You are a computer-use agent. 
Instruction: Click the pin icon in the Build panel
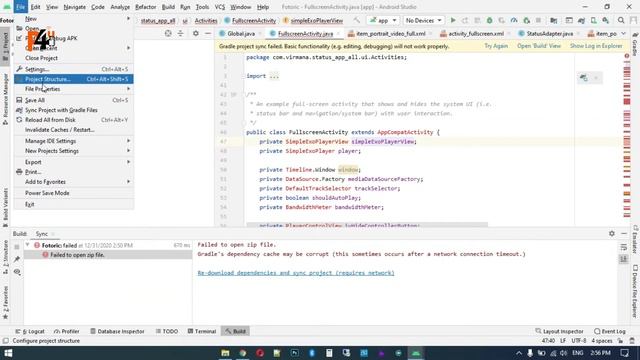17,259
